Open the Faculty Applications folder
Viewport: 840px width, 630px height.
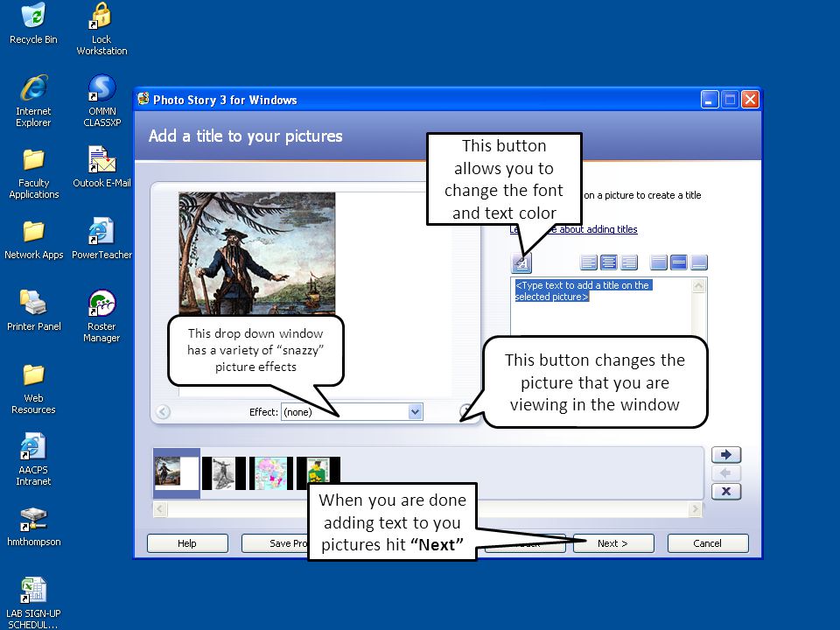point(33,173)
